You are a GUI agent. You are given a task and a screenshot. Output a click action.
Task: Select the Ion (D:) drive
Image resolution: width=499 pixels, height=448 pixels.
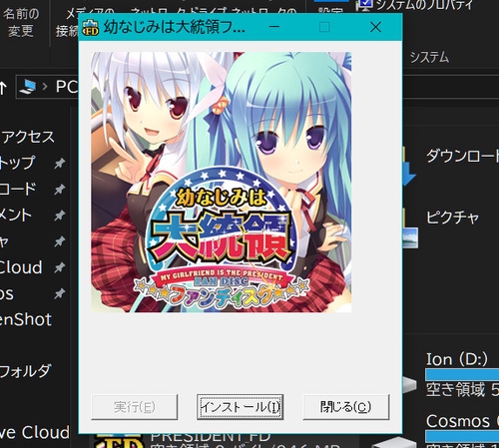[x=457, y=359]
